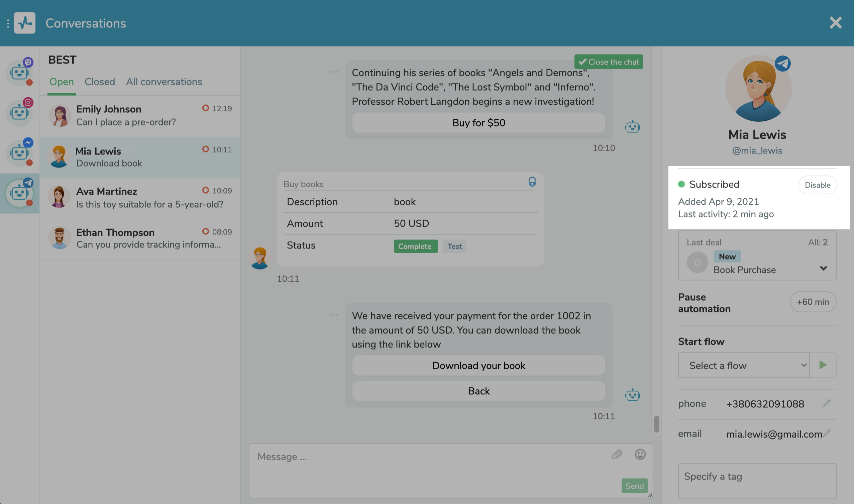Click the paperclip attachment icon
The height and width of the screenshot is (504, 854).
pyautogui.click(x=617, y=454)
